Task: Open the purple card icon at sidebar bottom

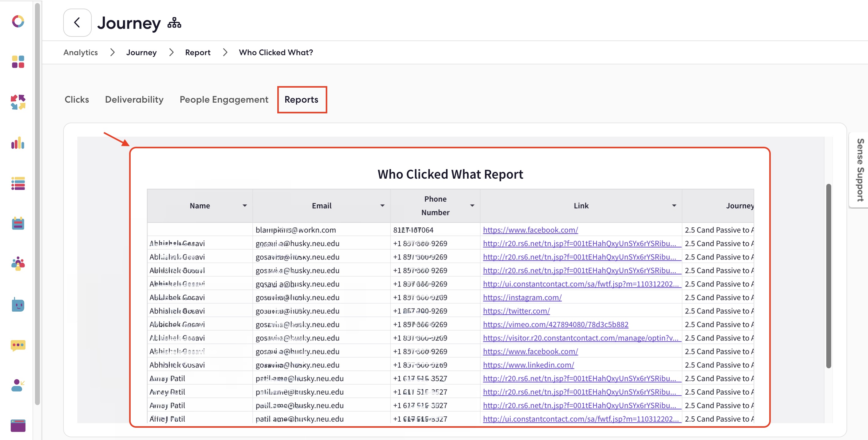Action: (x=18, y=426)
